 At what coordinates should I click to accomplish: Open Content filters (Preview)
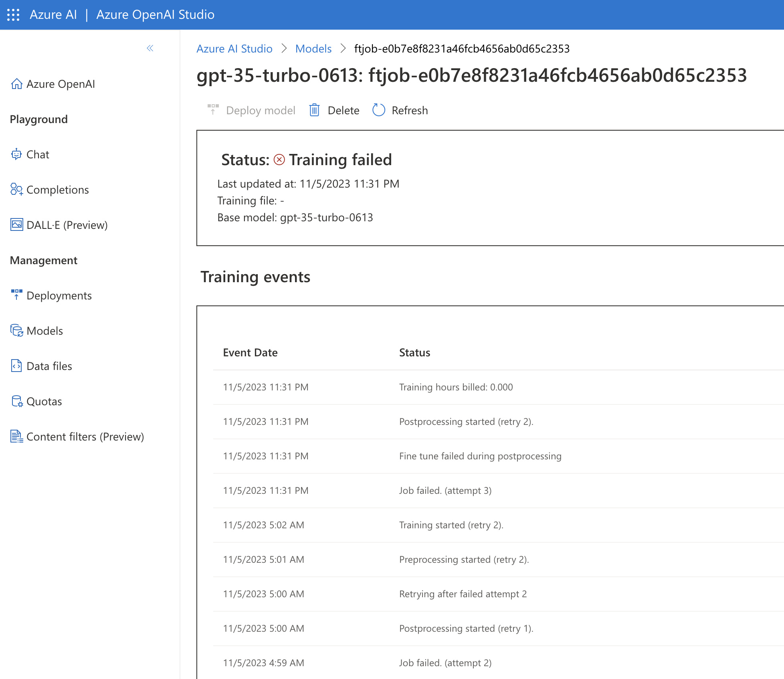(x=85, y=436)
